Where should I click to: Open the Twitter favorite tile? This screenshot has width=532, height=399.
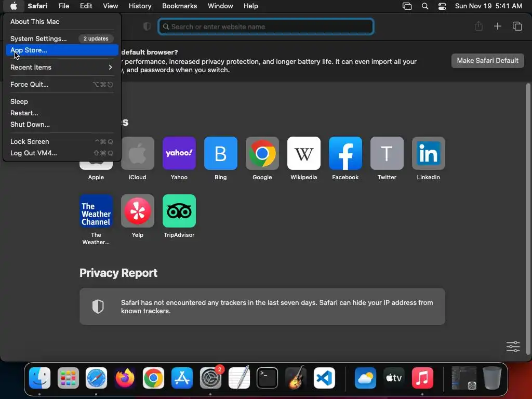click(387, 153)
